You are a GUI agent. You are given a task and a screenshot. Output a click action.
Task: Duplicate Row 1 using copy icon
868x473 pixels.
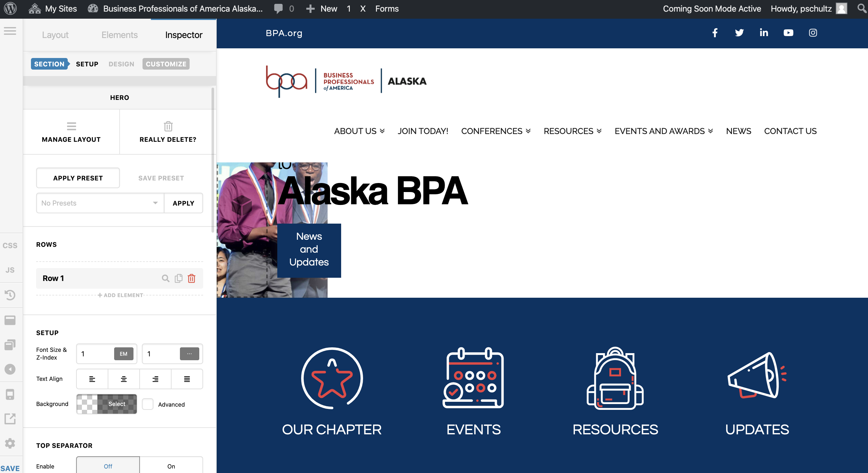179,278
